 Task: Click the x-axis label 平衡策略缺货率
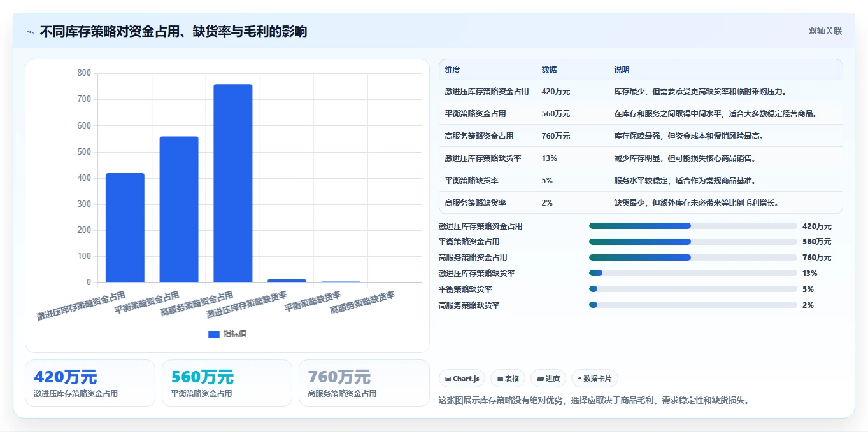coord(314,300)
